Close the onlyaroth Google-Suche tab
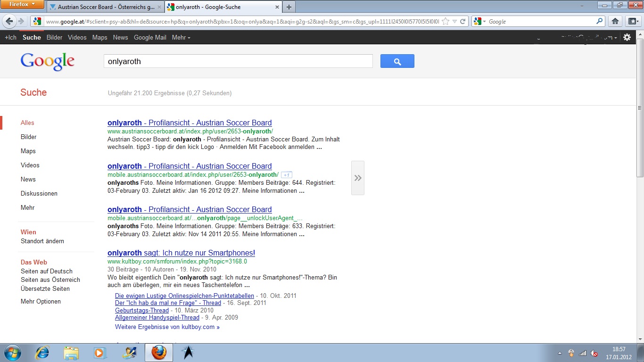644x362 pixels. tap(277, 7)
